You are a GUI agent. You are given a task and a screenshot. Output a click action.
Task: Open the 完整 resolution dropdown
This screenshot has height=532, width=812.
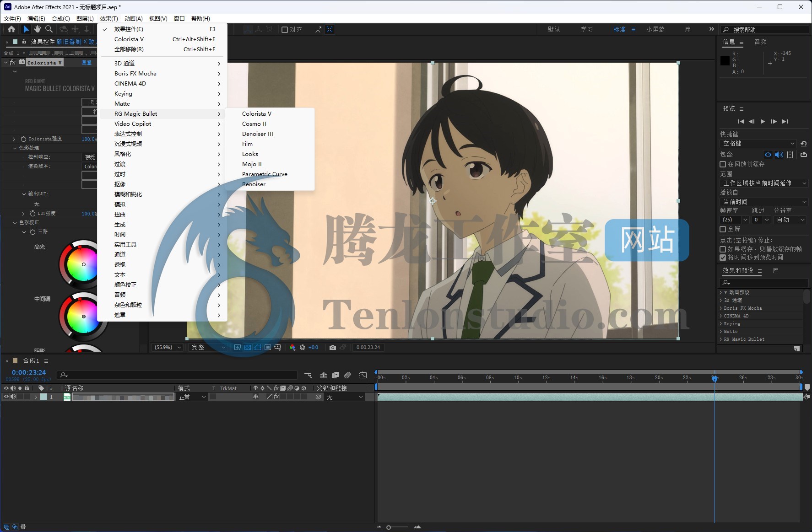click(x=208, y=348)
